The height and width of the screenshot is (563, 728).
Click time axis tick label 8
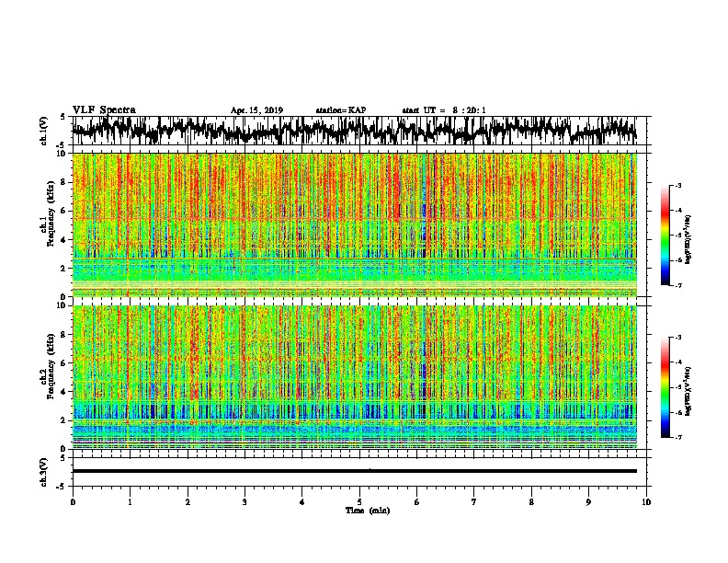tap(531, 502)
